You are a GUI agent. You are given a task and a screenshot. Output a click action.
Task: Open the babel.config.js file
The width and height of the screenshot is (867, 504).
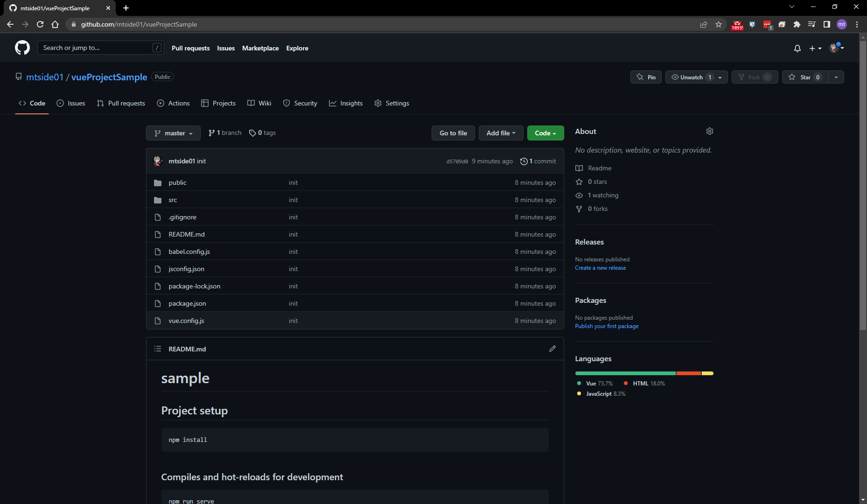tap(189, 252)
